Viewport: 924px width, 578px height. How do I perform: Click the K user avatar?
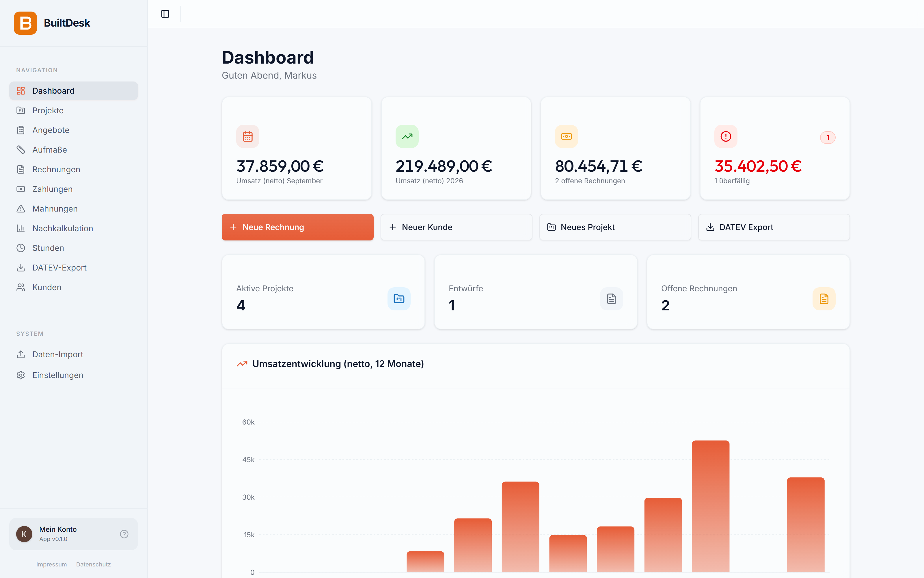[24, 534]
